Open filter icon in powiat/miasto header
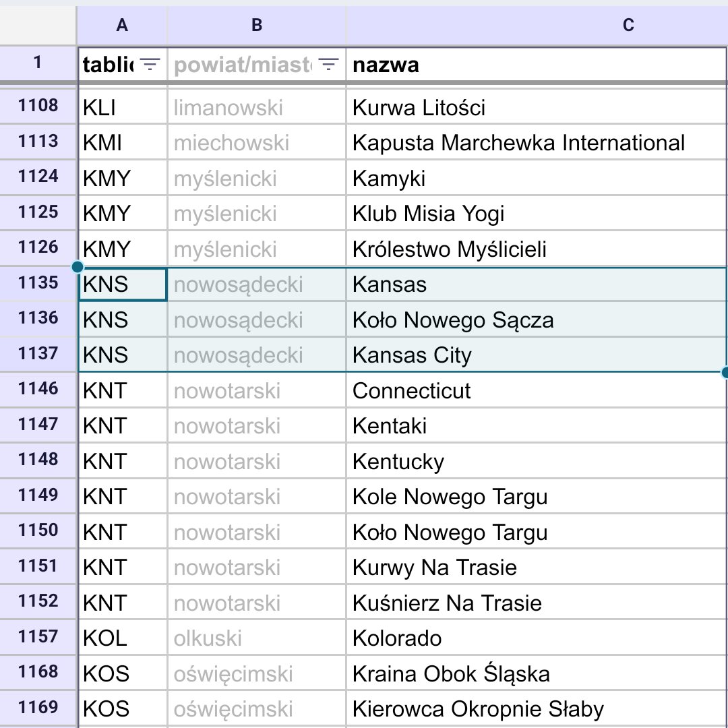The width and height of the screenshot is (728, 728). point(328,64)
